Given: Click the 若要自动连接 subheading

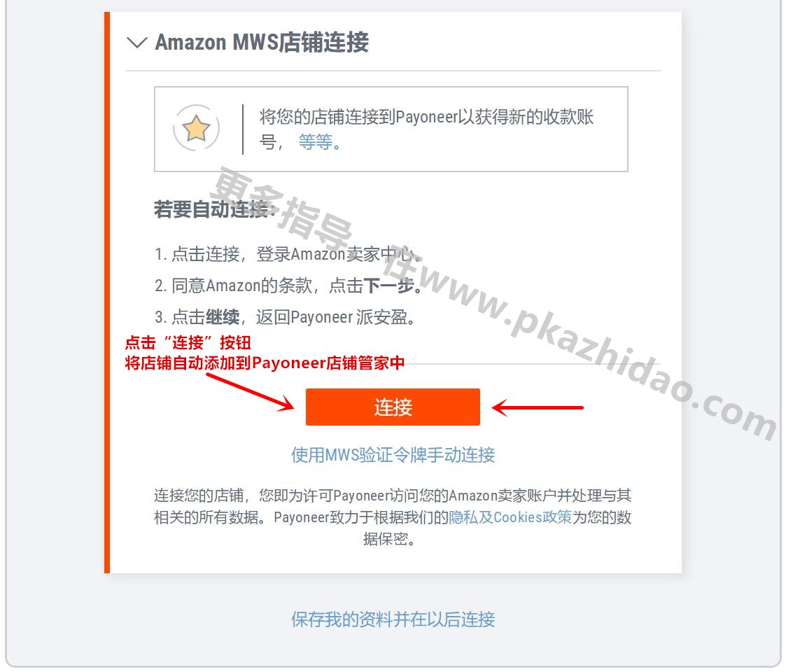Looking at the screenshot, I should [215, 209].
